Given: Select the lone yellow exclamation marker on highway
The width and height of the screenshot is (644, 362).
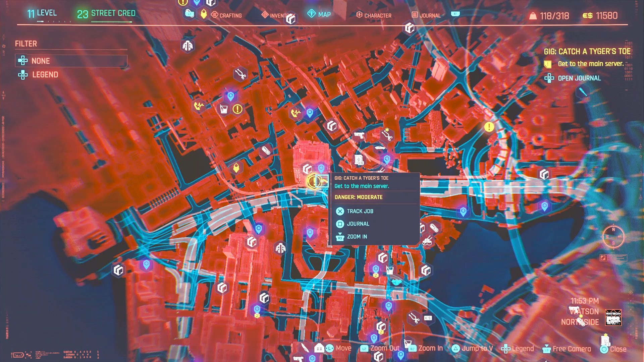Looking at the screenshot, I should (489, 127).
